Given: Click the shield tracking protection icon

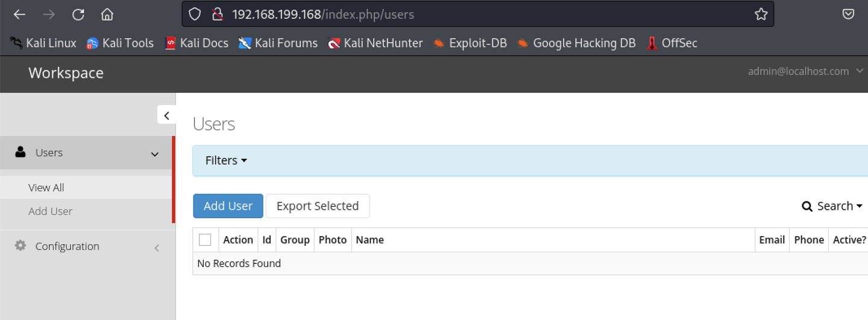Looking at the screenshot, I should (195, 14).
